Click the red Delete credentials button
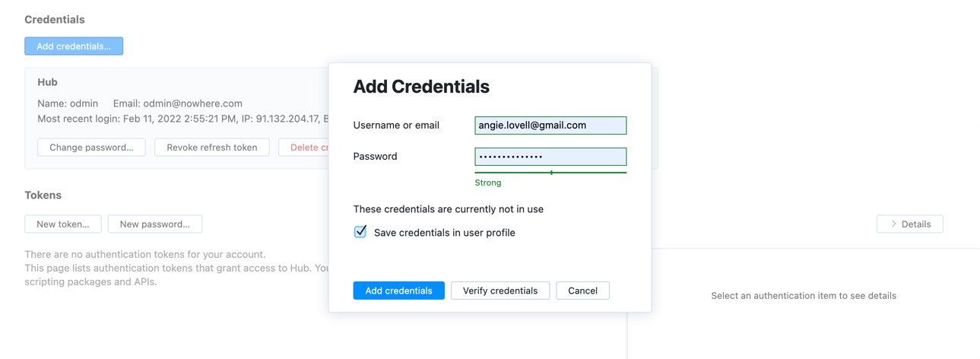 tap(306, 148)
